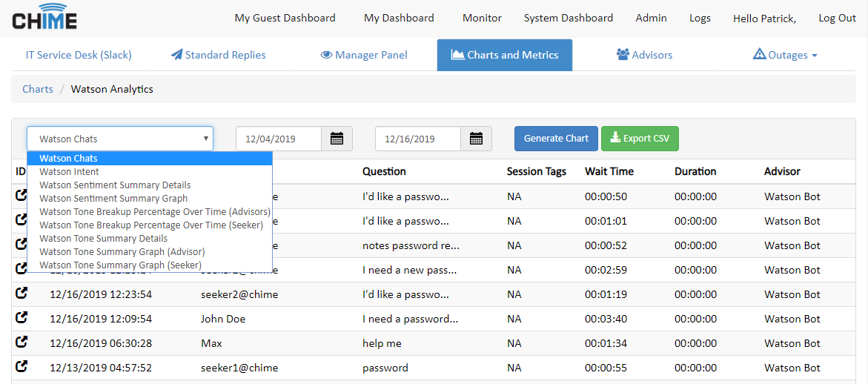This screenshot has height=384, width=868.
Task: Click wait time 00:03:40
Action: point(606,320)
